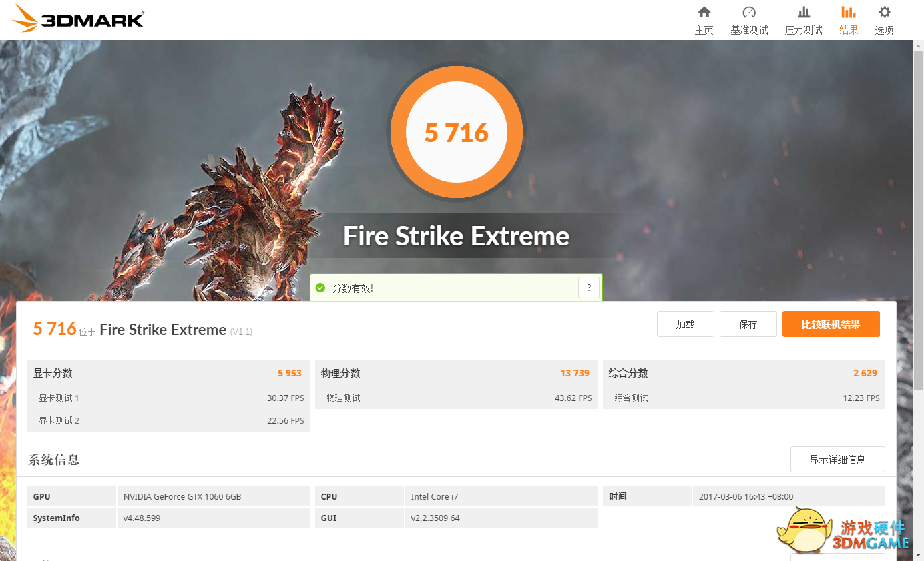Image resolution: width=924 pixels, height=561 pixels.
Task: Click the 时间 label cell
Action: pos(647,496)
